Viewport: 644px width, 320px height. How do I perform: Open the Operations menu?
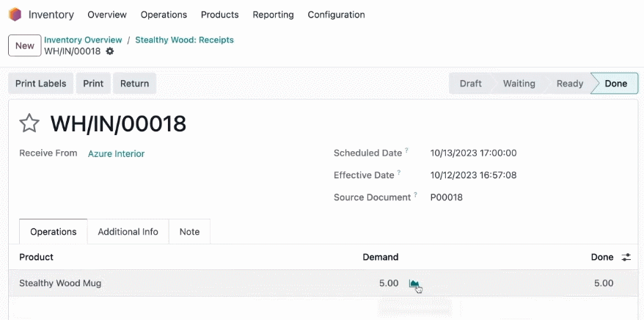pyautogui.click(x=164, y=15)
